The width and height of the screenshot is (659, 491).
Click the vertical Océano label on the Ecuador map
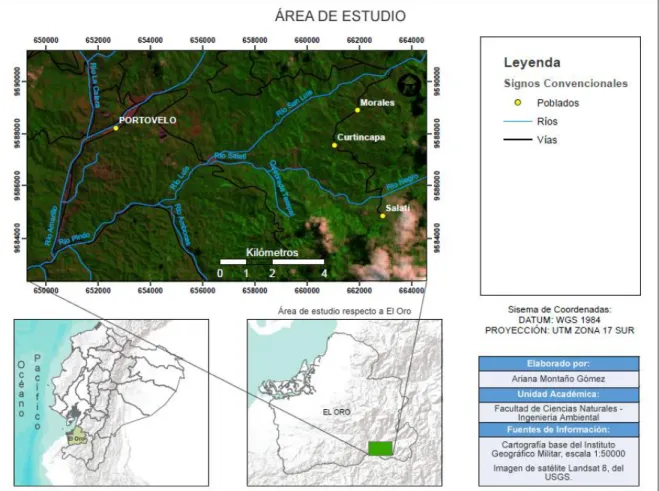coord(21,389)
